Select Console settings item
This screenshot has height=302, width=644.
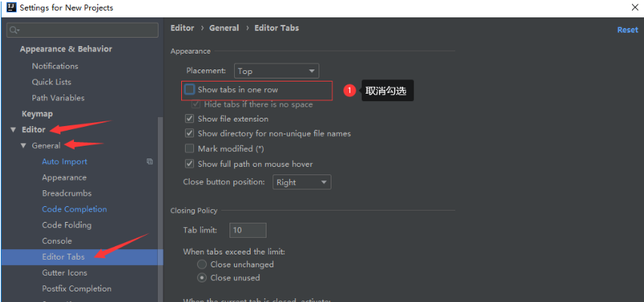coord(57,241)
